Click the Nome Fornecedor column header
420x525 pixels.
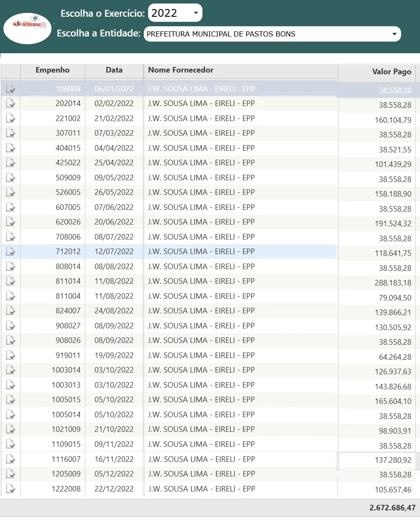coord(181,70)
